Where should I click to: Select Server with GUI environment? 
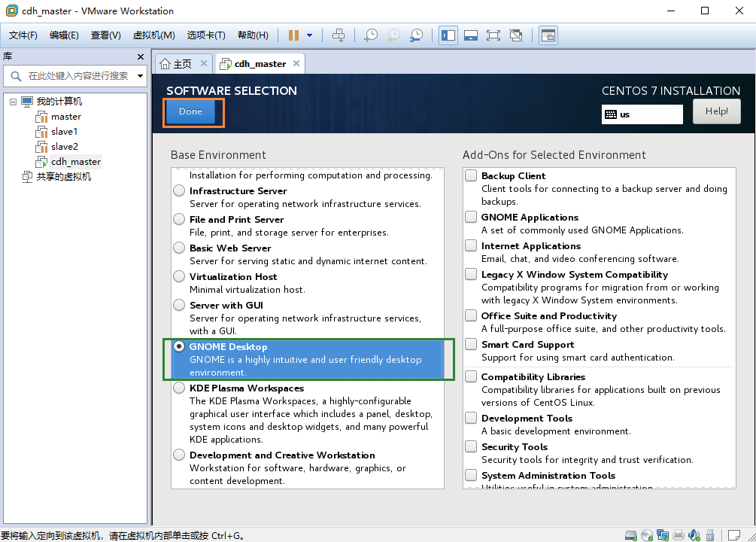pos(179,305)
